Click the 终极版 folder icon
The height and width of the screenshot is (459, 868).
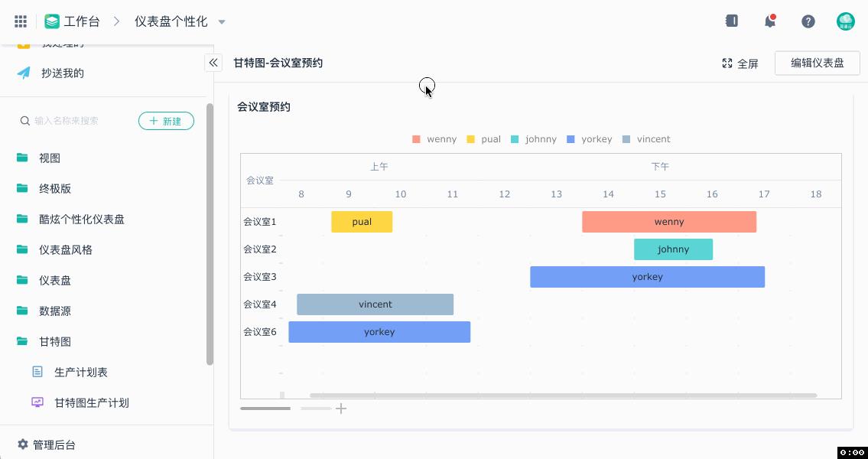(x=22, y=188)
